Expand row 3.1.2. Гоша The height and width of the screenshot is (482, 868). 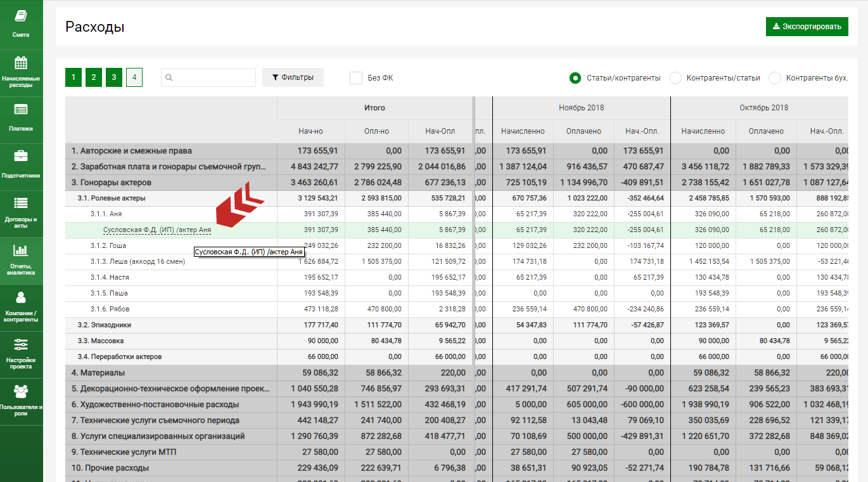171,245
